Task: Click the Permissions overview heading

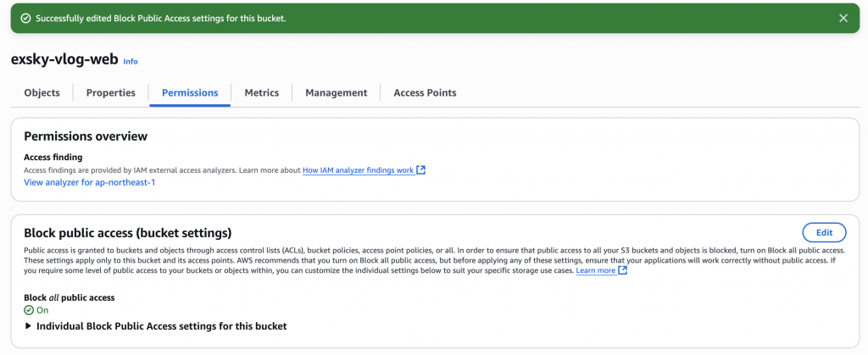Action: pos(86,136)
